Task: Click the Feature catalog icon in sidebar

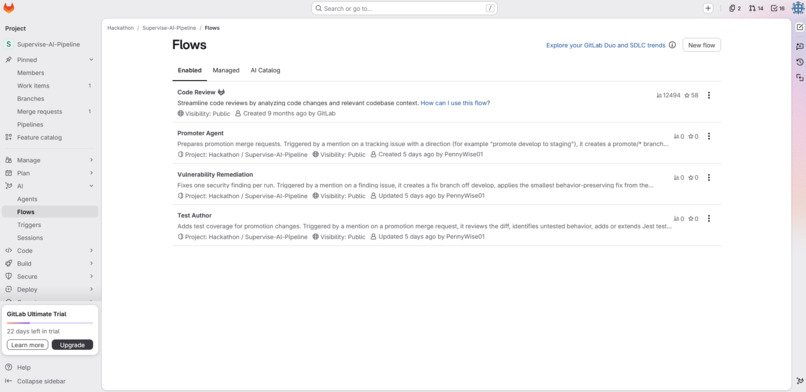Action: pyautogui.click(x=8, y=137)
